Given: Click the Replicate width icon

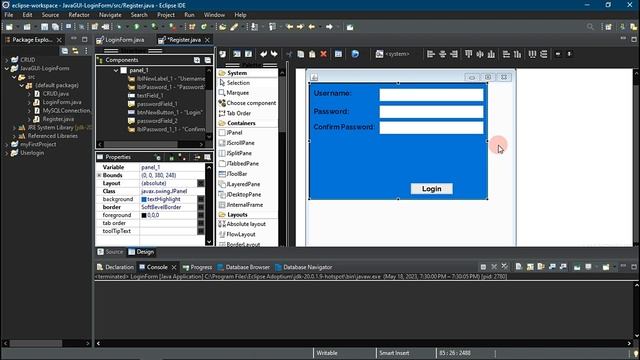Looking at the screenshot, I should click(x=506, y=54).
